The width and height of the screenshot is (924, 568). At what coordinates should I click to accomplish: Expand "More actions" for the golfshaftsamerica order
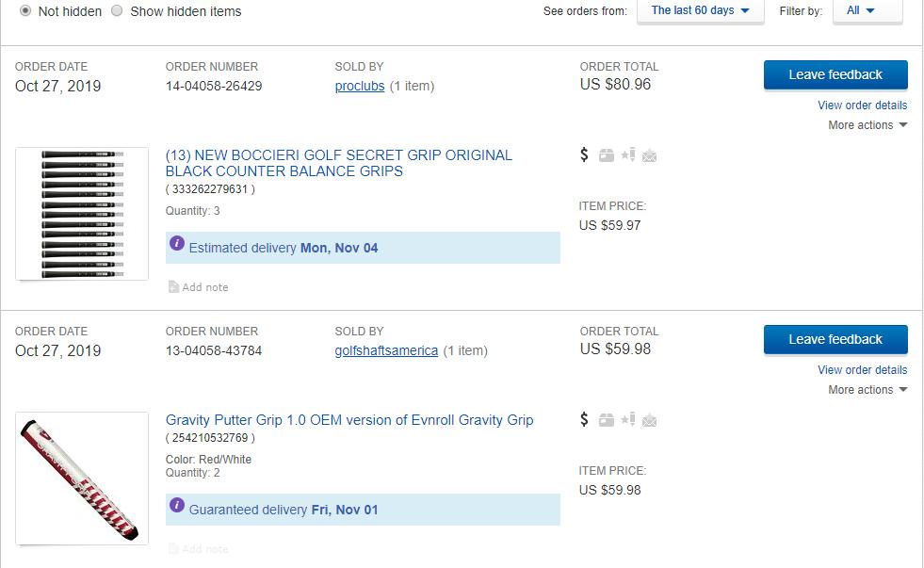[x=867, y=390]
